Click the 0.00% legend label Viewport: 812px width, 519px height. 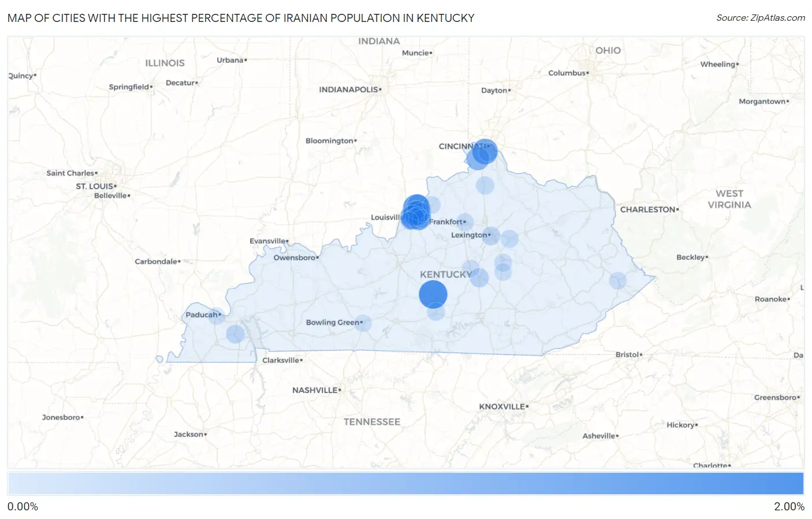click(x=23, y=506)
